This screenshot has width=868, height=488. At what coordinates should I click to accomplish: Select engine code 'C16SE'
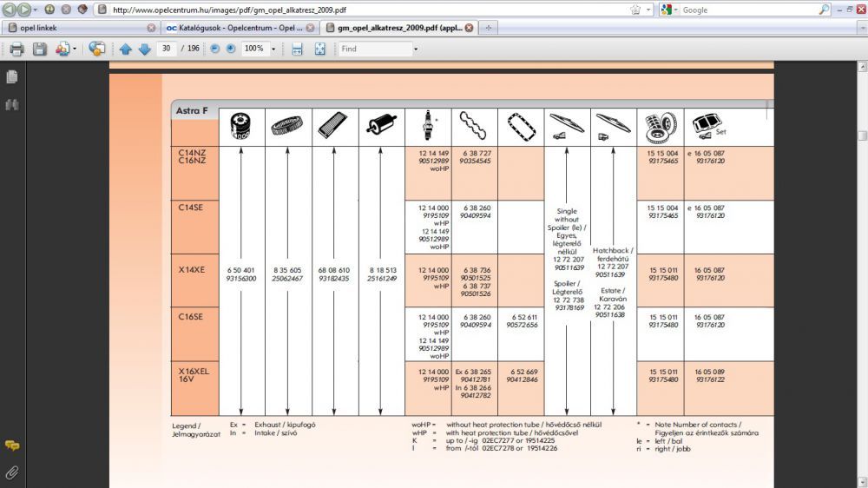(191, 317)
